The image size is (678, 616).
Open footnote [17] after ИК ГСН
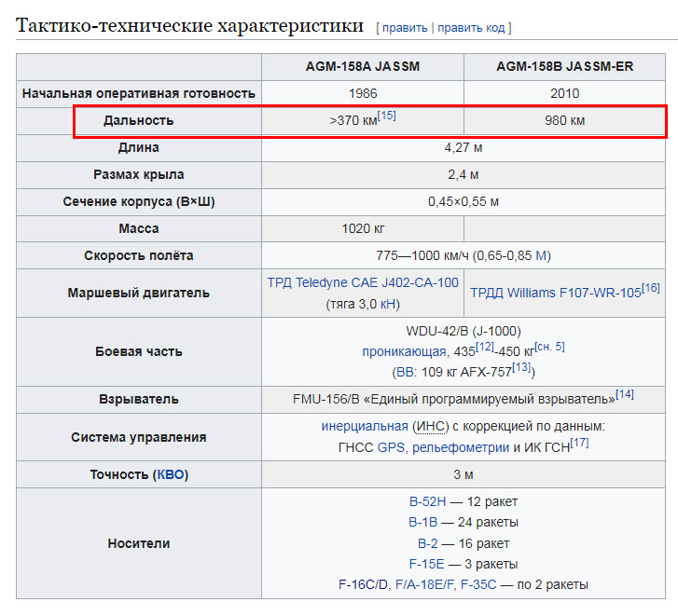click(x=579, y=443)
